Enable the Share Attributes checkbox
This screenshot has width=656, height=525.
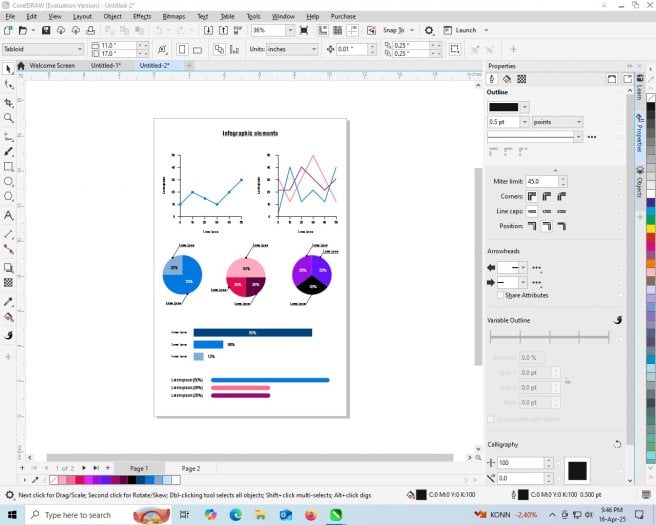point(500,295)
